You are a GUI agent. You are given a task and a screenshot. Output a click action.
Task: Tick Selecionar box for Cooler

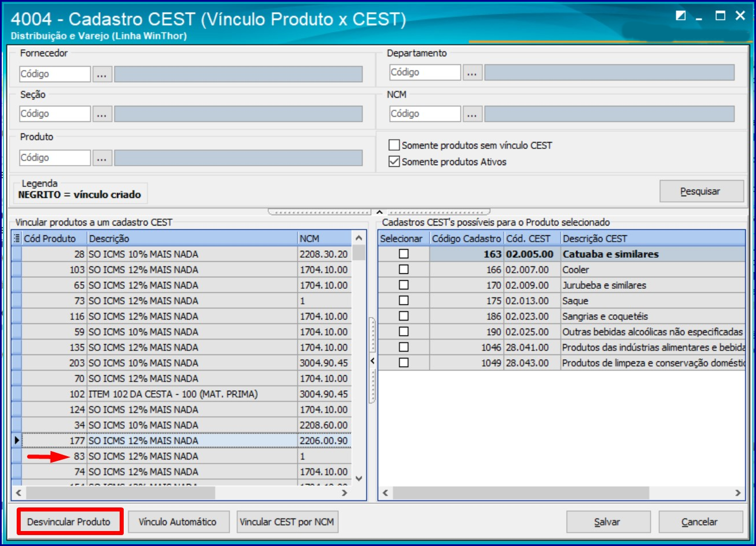[404, 269]
